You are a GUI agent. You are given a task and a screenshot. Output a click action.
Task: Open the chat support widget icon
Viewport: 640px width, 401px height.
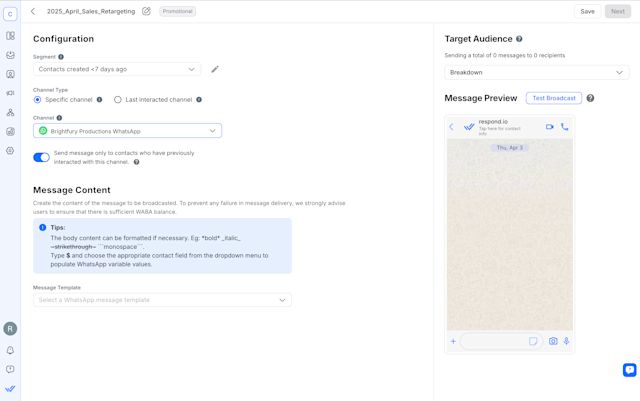pyautogui.click(x=629, y=370)
